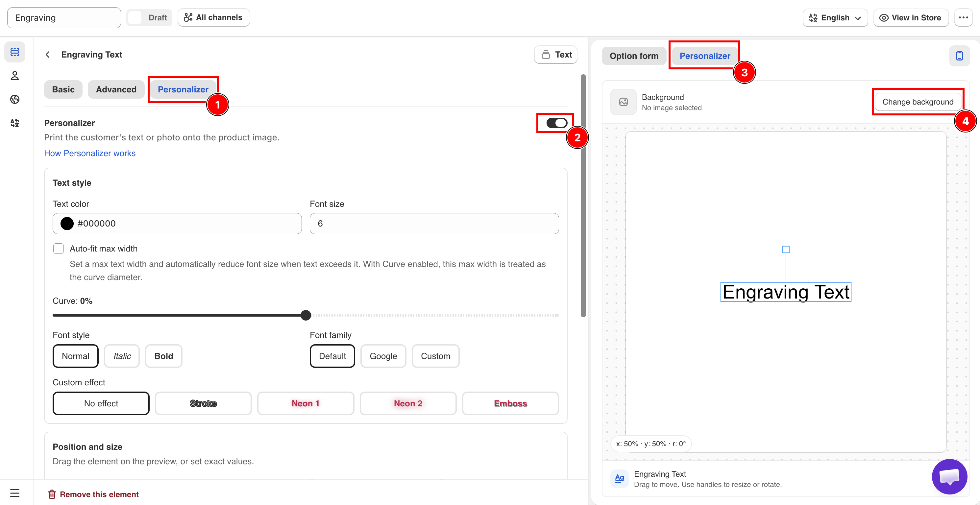Apply the Neon 2 custom effect

[x=408, y=403]
